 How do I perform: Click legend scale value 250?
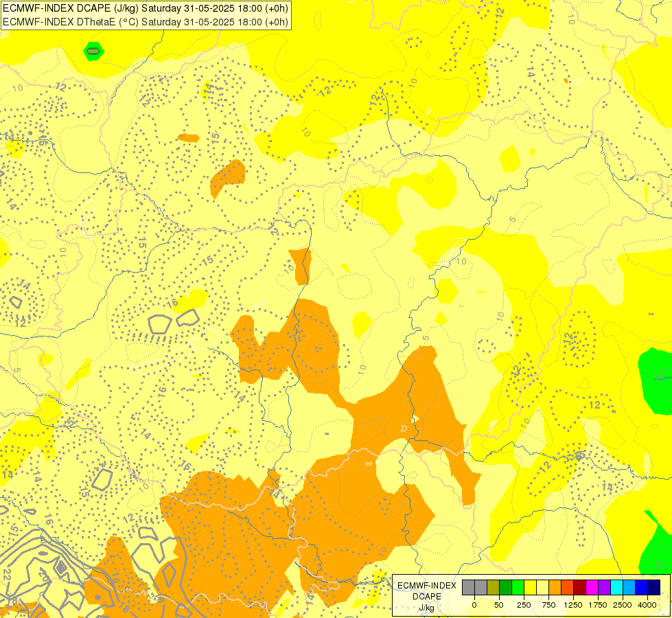click(524, 605)
